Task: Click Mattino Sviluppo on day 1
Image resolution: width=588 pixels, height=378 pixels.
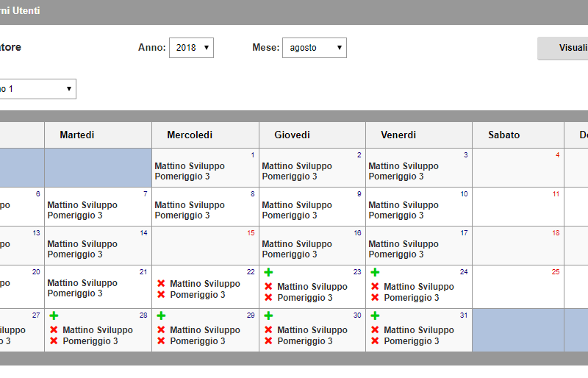Action: (x=190, y=166)
